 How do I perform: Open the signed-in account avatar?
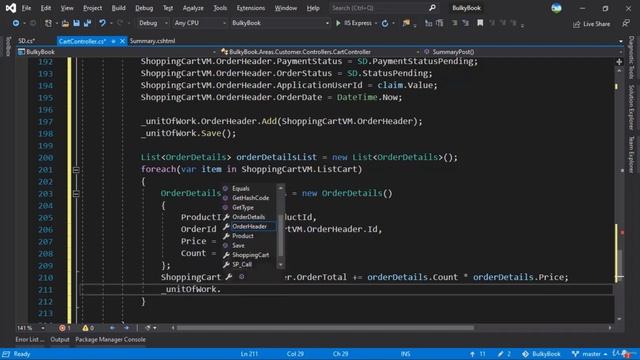(556, 8)
